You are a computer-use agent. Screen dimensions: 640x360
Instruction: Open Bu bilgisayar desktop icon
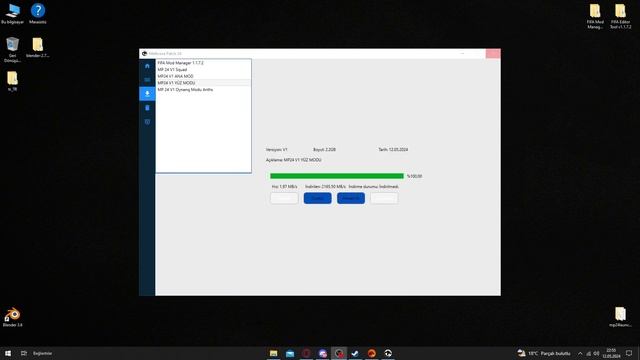12,13
